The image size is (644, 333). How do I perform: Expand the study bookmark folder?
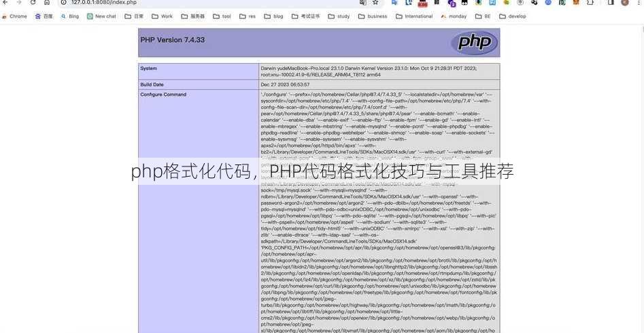coord(339,16)
